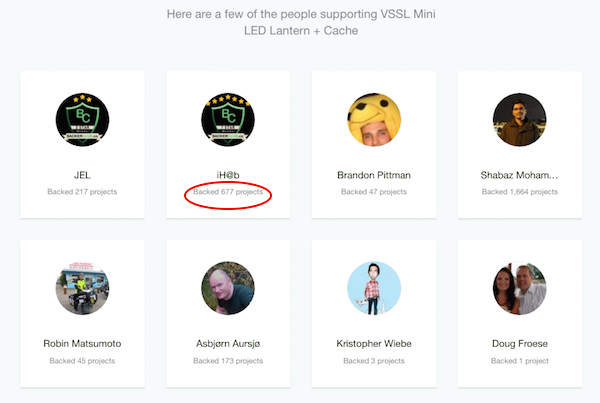The image size is (600, 403).
Task: Click the "Backed 1 project" label
Action: point(520,360)
